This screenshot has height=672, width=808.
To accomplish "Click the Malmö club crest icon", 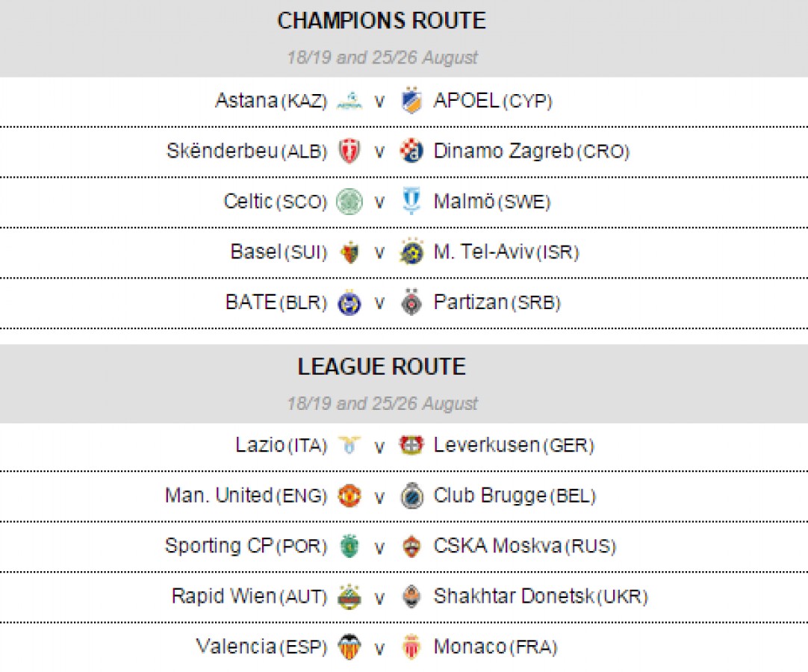I will tap(411, 202).
